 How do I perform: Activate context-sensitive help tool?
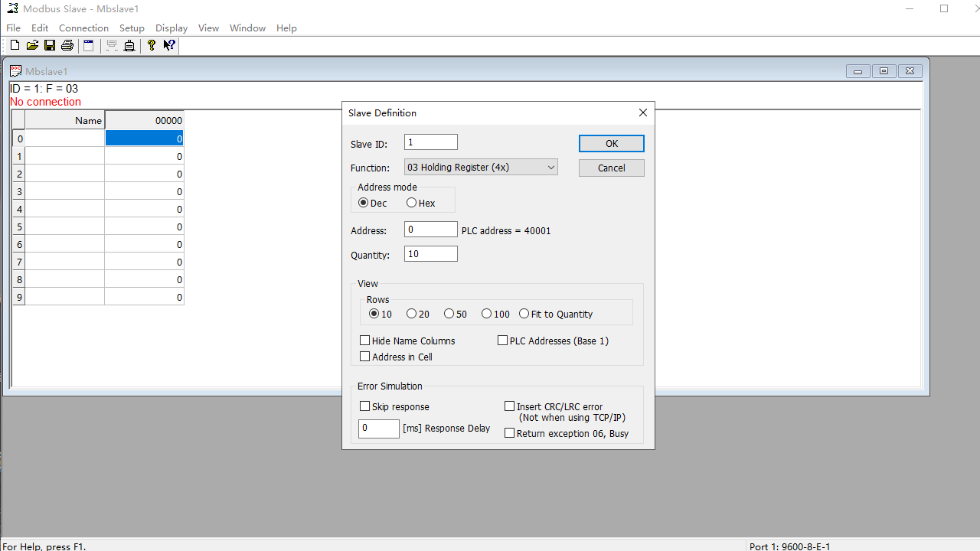168,45
